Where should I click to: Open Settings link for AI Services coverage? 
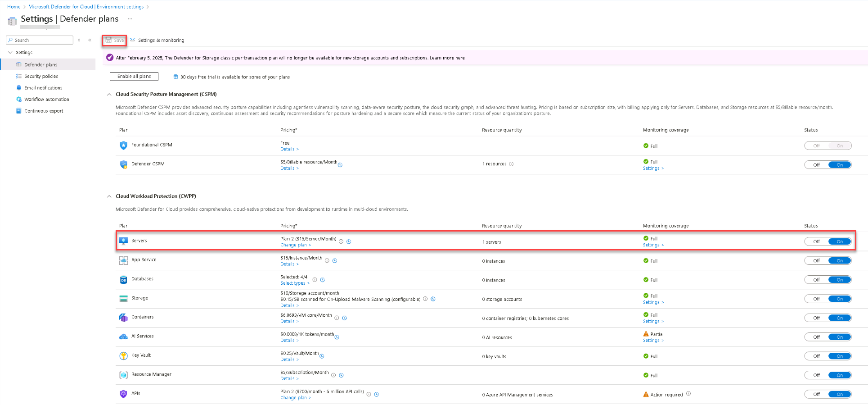[x=653, y=341]
